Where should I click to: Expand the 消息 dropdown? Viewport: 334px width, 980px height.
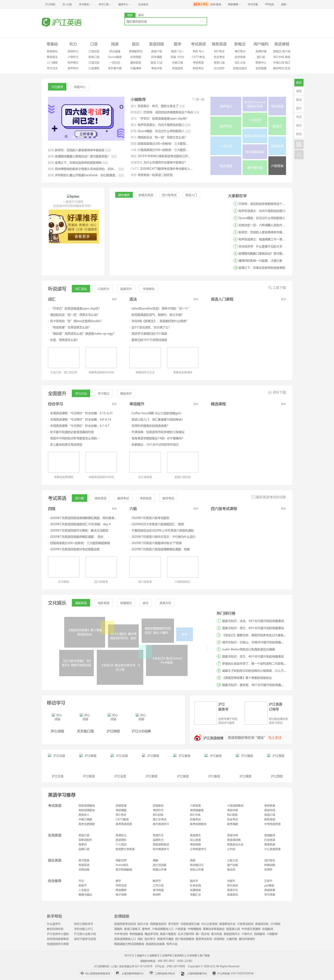point(285,4)
